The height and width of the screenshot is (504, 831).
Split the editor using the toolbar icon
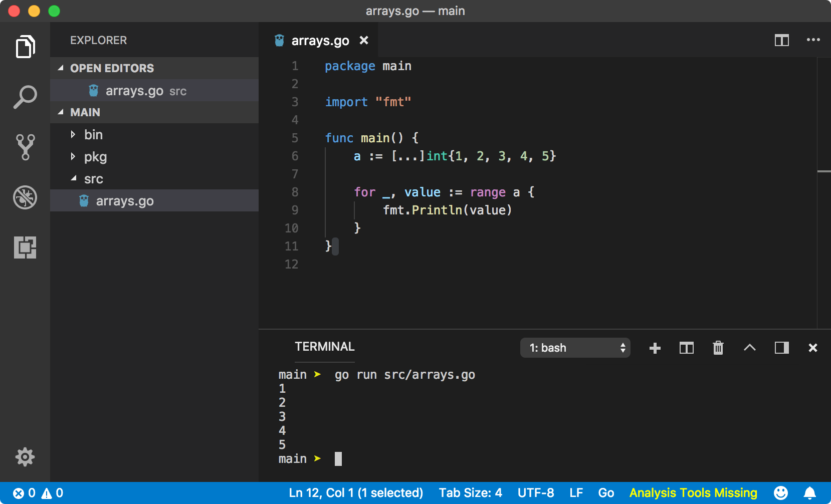(781, 40)
